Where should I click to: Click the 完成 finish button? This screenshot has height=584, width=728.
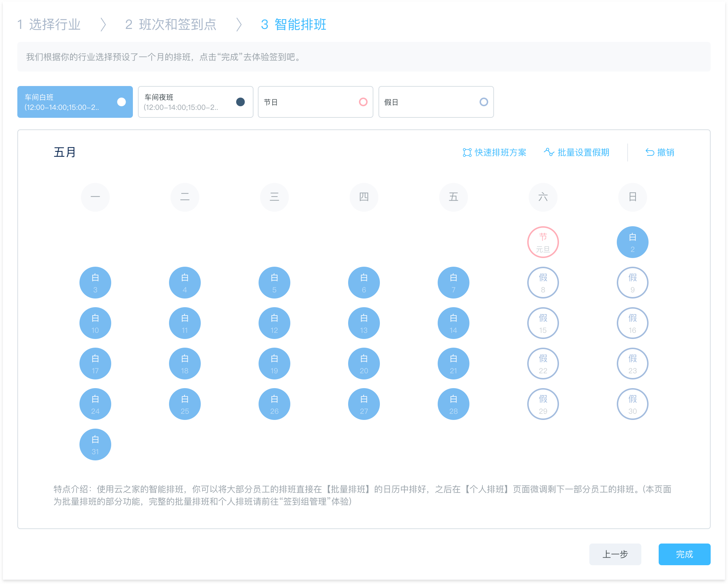point(684,554)
